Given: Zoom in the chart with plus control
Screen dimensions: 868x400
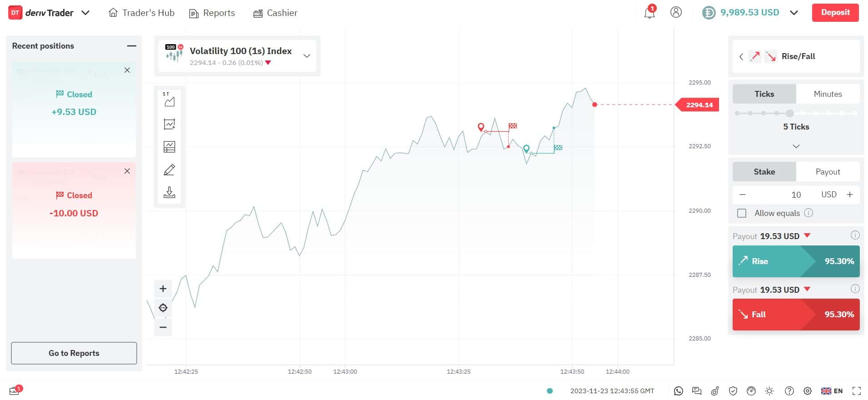Looking at the screenshot, I should (163, 288).
